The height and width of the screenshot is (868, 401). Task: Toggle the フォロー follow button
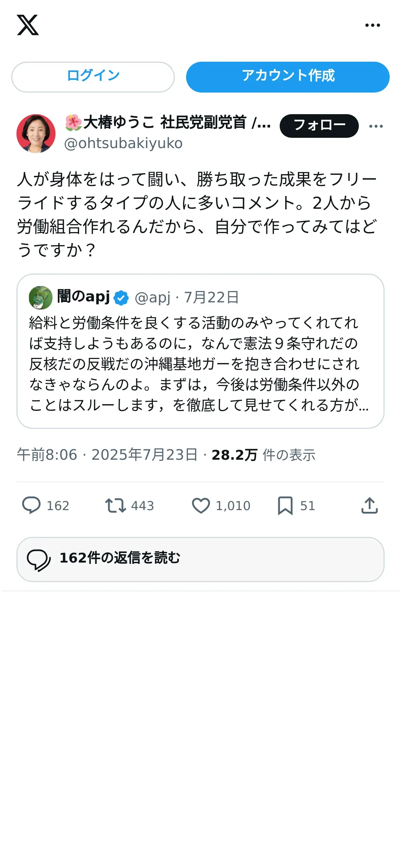point(319,126)
